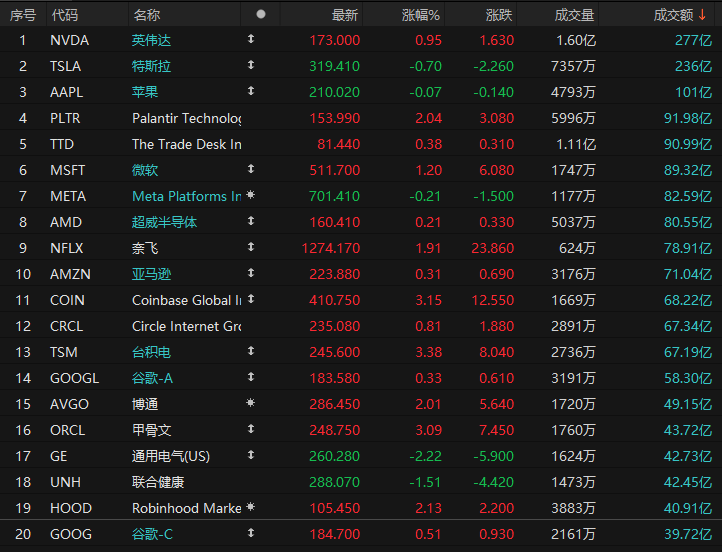Open 谷歌-C stock name link
Image resolution: width=722 pixels, height=552 pixels.
(152, 535)
